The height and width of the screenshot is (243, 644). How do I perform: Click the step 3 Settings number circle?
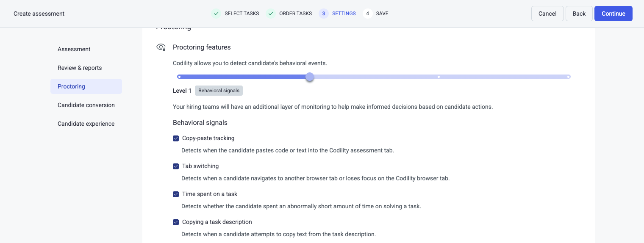(324, 14)
